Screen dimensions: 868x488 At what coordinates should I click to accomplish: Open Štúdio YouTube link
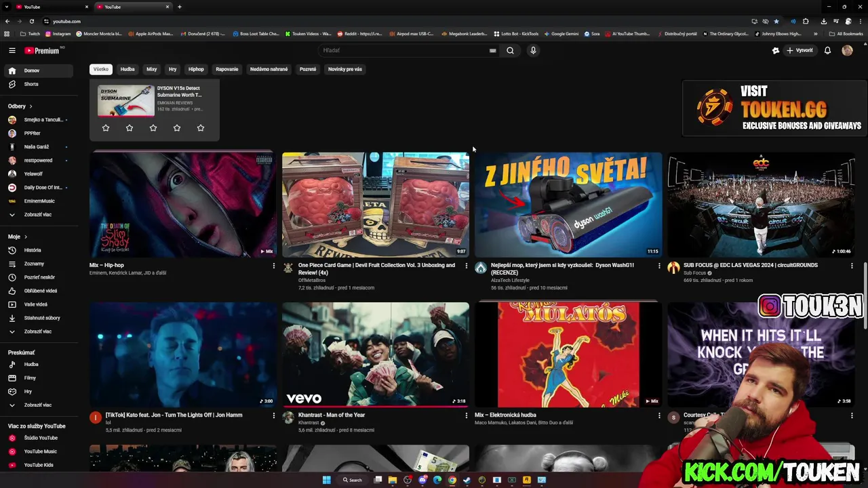pyautogui.click(x=39, y=438)
